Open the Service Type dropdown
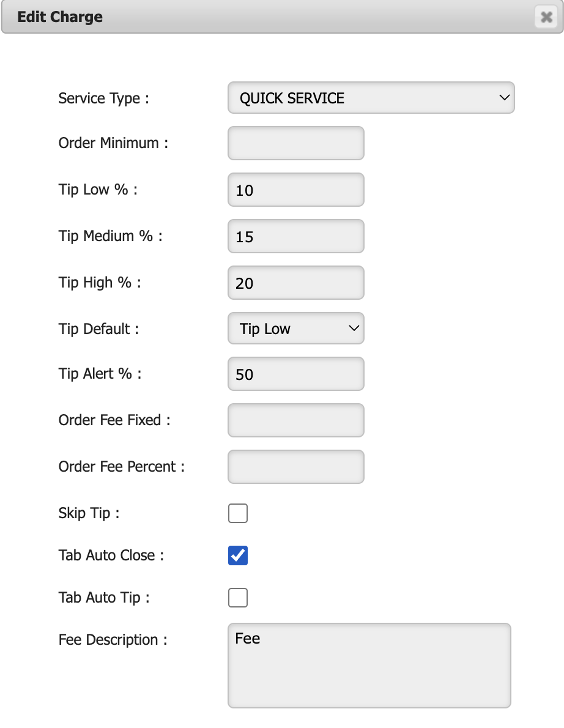564x728 pixels. pyautogui.click(x=371, y=98)
